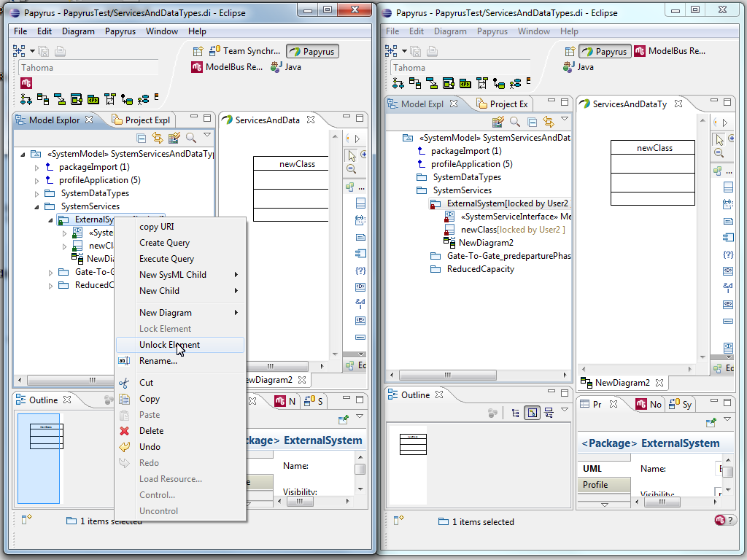The image size is (747, 560).
Task: Open the Diagram menu in left window
Action: 78,31
